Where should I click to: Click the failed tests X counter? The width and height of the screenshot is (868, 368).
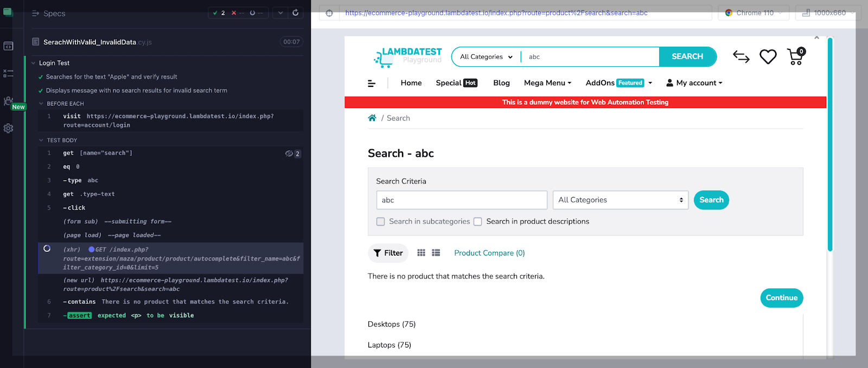[x=238, y=13]
